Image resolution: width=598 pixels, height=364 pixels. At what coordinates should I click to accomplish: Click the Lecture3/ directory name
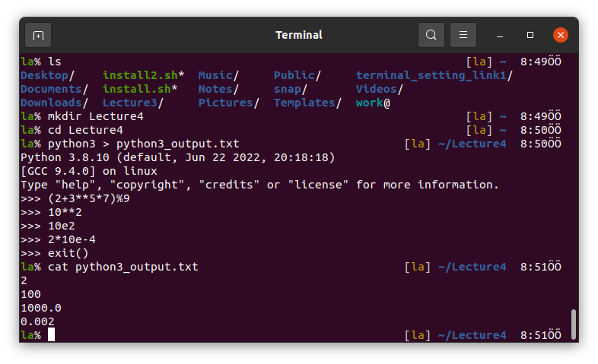tap(132, 103)
